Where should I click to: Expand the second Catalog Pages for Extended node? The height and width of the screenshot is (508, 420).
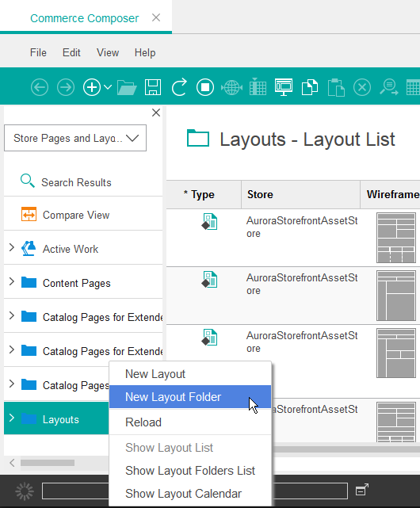12,349
